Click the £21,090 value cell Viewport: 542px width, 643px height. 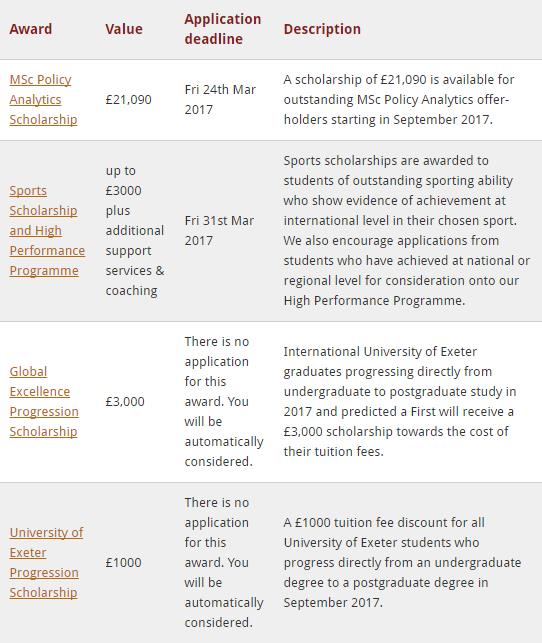click(x=128, y=100)
